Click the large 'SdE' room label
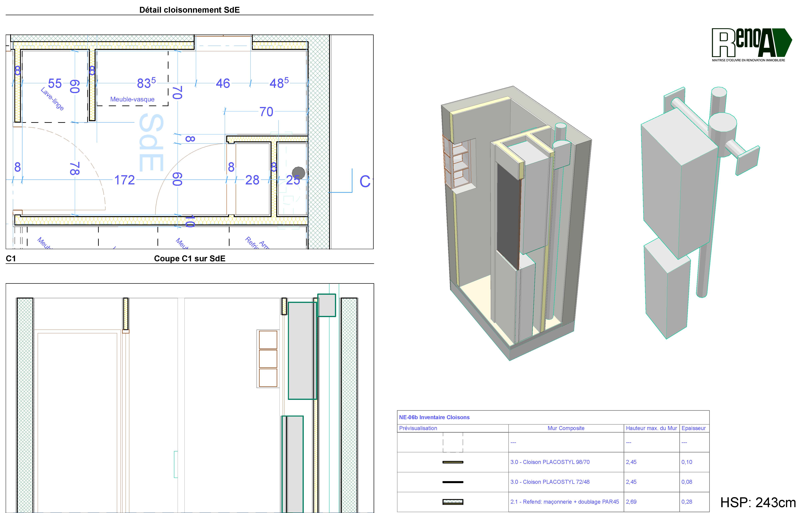Screen dimensions: 812x513 point(151,142)
